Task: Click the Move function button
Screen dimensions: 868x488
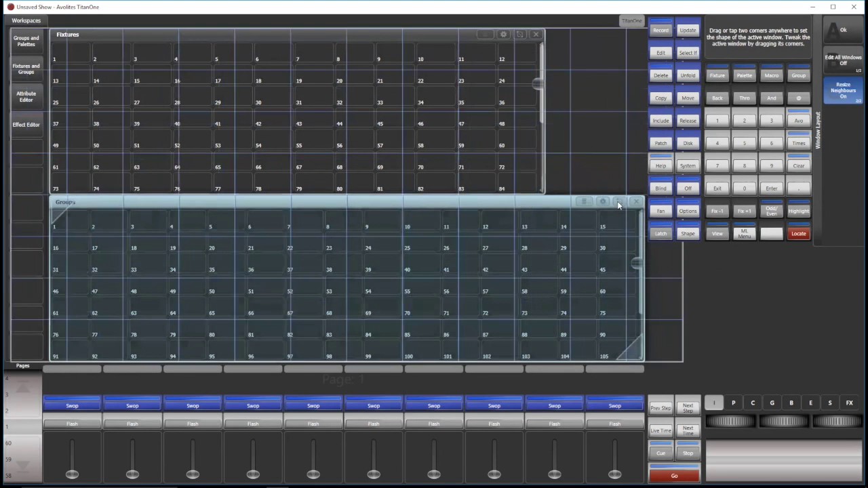Action: (x=688, y=98)
